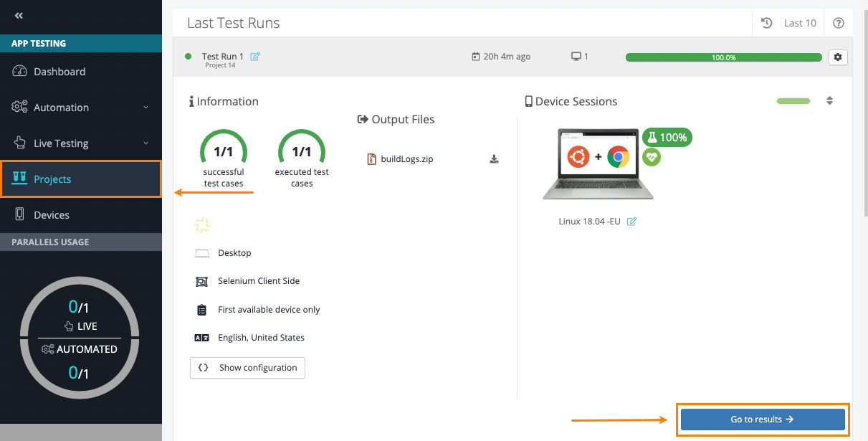Expand the Live Testing menu
Screen dimensions: 868x441
pyautogui.click(x=80, y=143)
